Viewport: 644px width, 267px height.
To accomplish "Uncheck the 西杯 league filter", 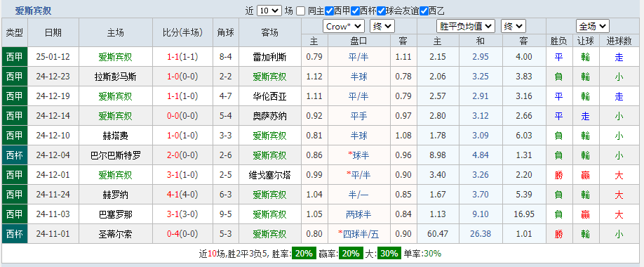I will [x=355, y=11].
